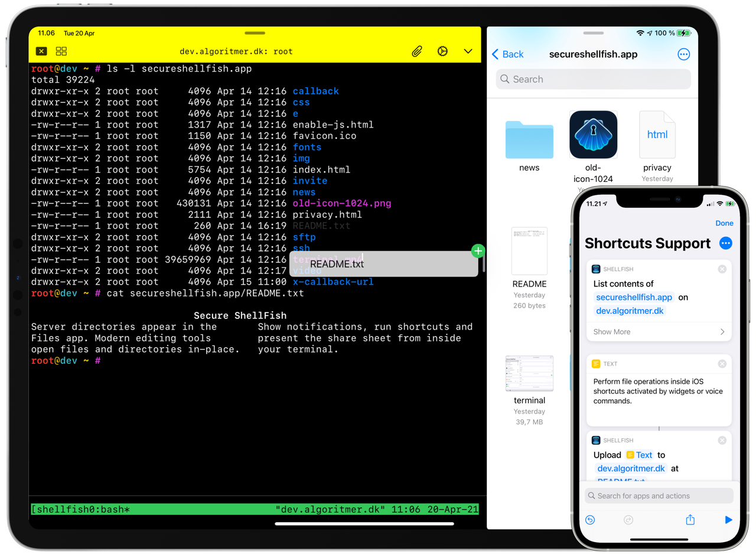The image size is (756, 554).
Task: Select x-callback-url directory in terminal listing
Action: 333,282
